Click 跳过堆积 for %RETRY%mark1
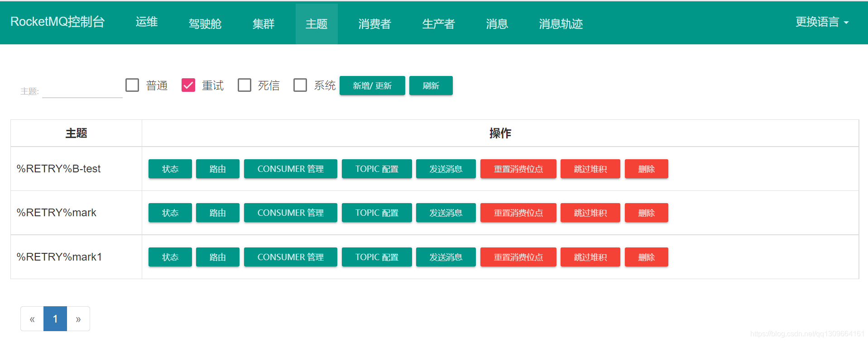This screenshot has width=868, height=342. [590, 257]
